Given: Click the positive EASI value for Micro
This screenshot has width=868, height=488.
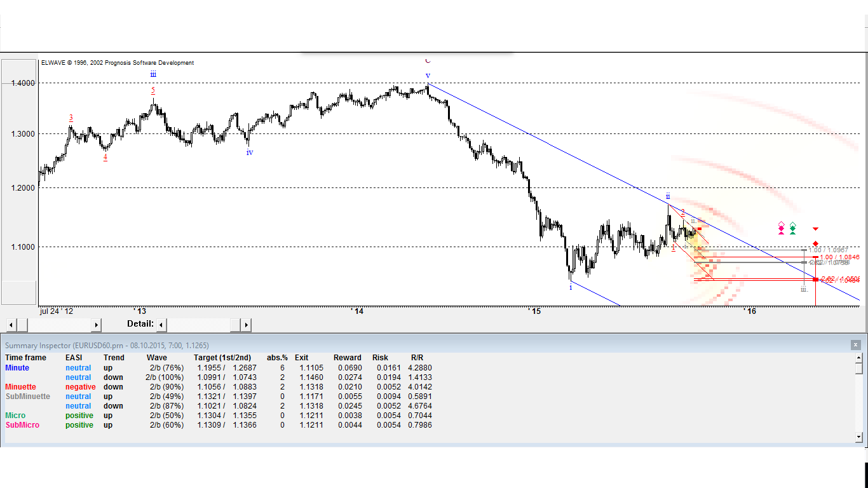Looking at the screenshot, I should 79,416.
